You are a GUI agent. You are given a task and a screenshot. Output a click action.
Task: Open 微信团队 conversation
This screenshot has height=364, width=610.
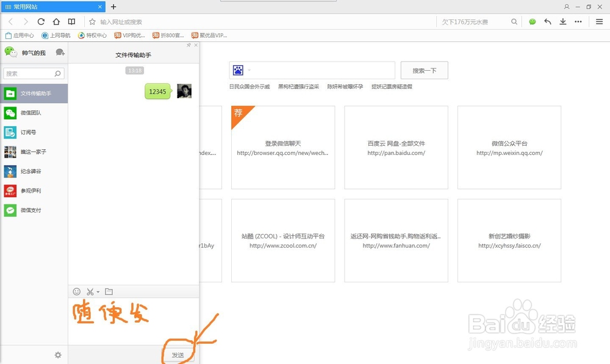34,113
